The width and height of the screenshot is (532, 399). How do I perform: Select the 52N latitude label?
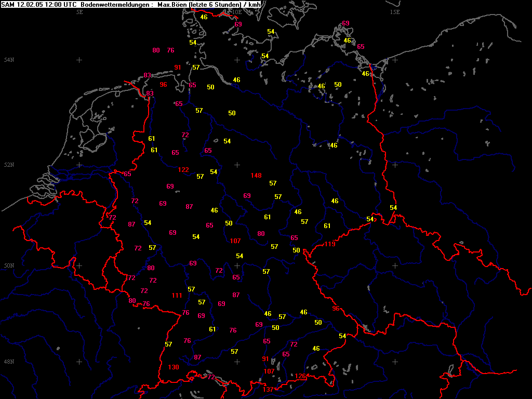tap(9, 165)
